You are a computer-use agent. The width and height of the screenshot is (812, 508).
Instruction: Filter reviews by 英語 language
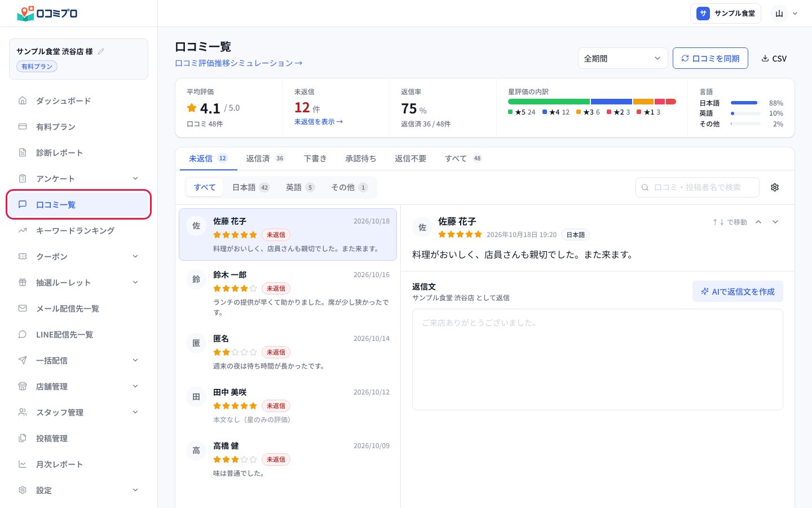(x=300, y=187)
